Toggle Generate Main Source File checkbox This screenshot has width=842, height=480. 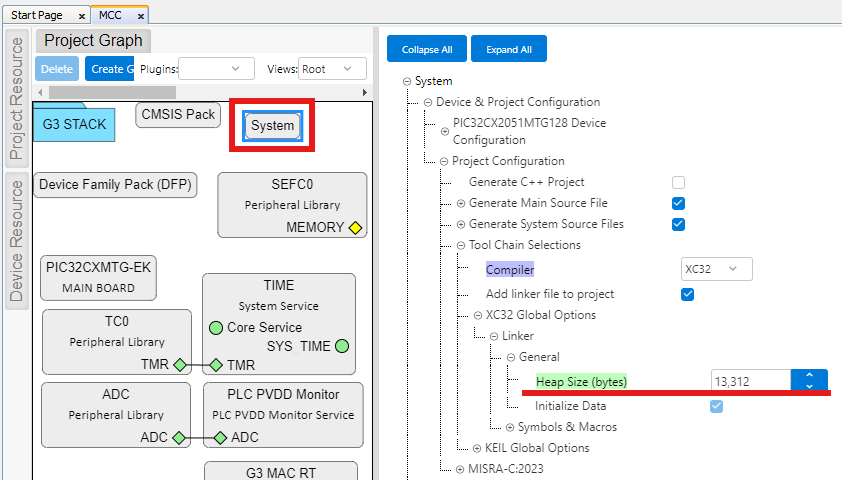click(x=678, y=203)
